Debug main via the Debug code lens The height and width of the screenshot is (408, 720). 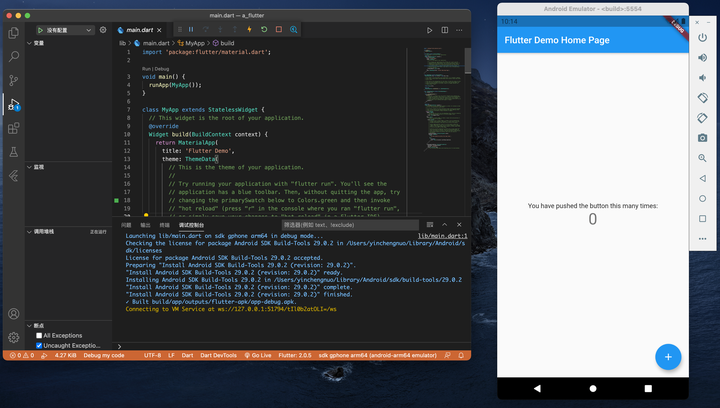162,69
